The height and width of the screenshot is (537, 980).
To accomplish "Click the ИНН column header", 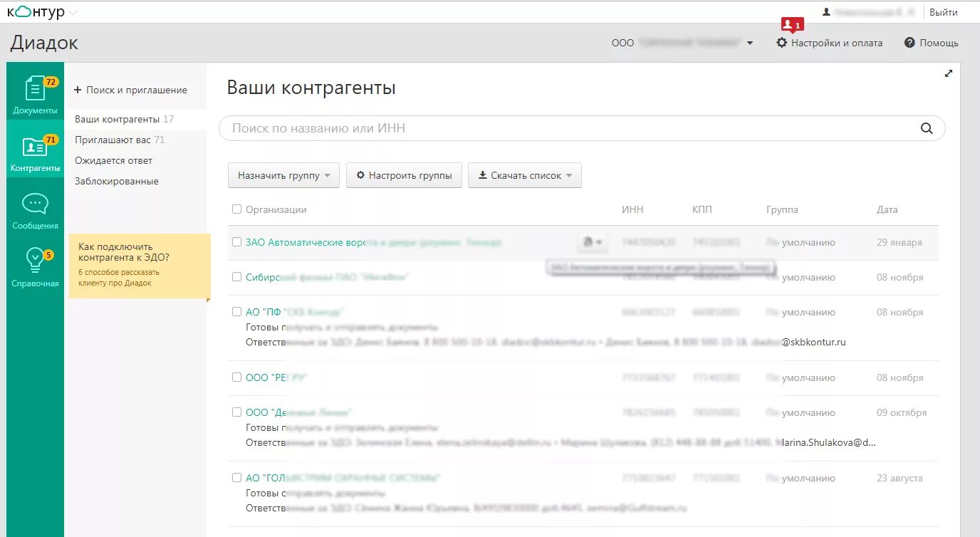I will click(632, 209).
